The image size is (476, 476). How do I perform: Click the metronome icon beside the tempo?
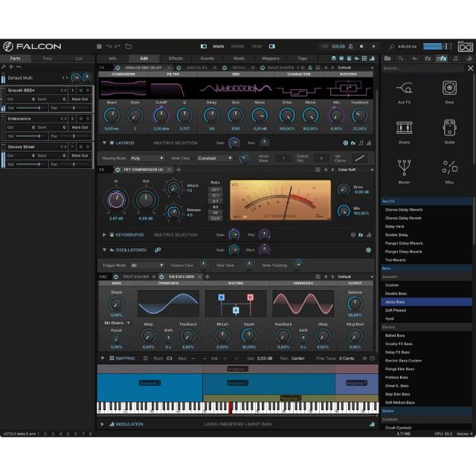(x=350, y=46)
